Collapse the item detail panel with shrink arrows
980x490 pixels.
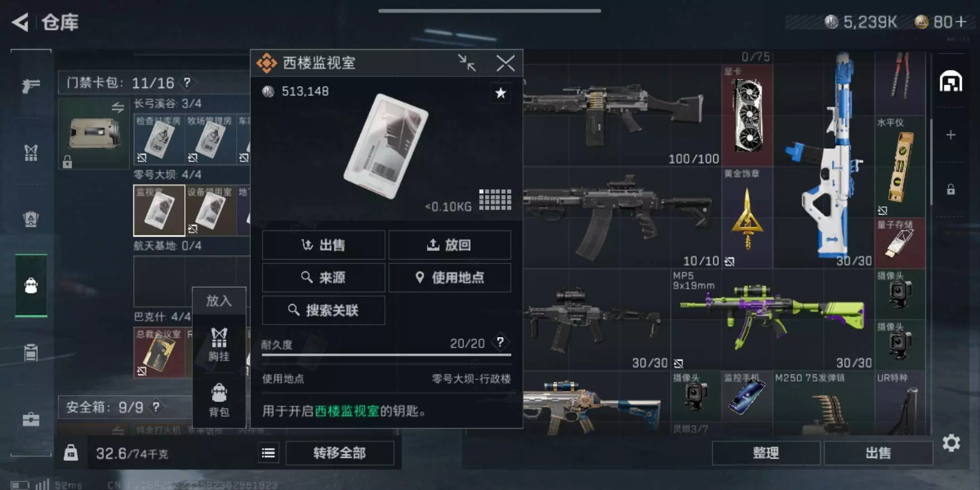(466, 63)
